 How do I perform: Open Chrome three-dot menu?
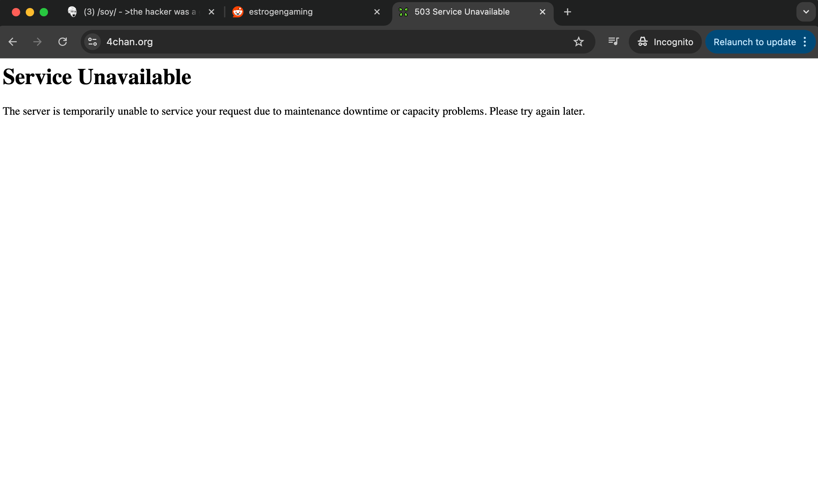click(x=805, y=42)
